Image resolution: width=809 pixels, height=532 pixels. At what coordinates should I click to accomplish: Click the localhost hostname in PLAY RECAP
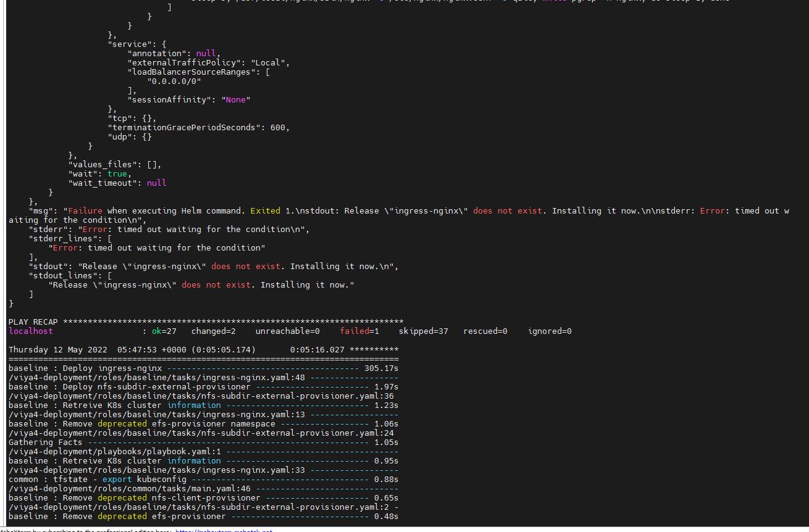point(31,331)
